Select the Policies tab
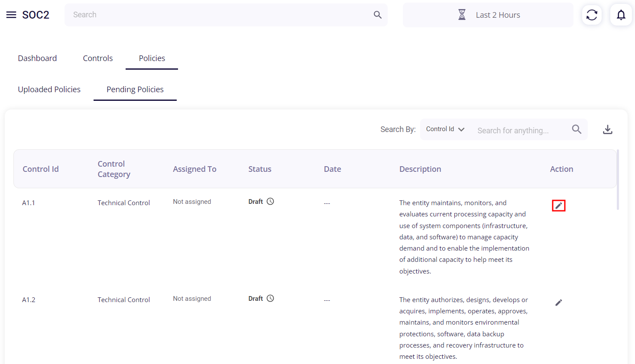The image size is (635, 364). [152, 58]
